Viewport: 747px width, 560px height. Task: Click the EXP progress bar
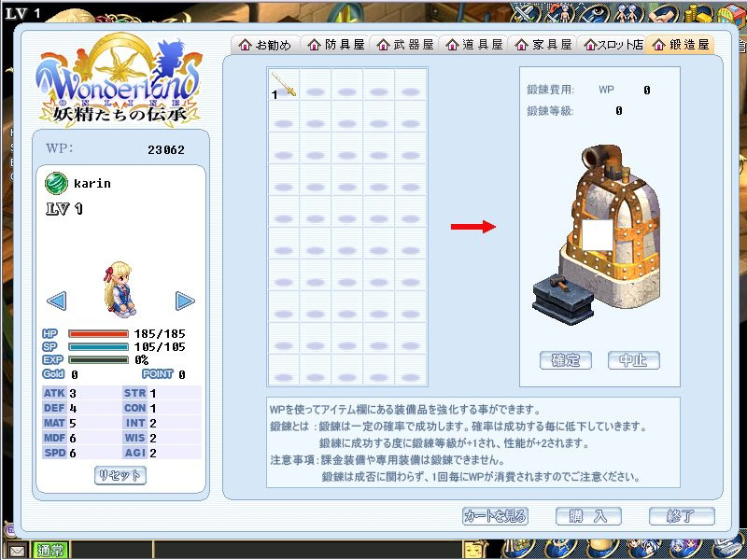click(x=99, y=360)
